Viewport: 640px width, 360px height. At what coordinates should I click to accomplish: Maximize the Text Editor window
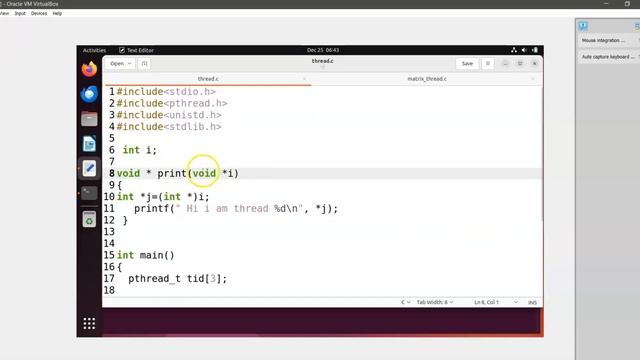pos(520,64)
